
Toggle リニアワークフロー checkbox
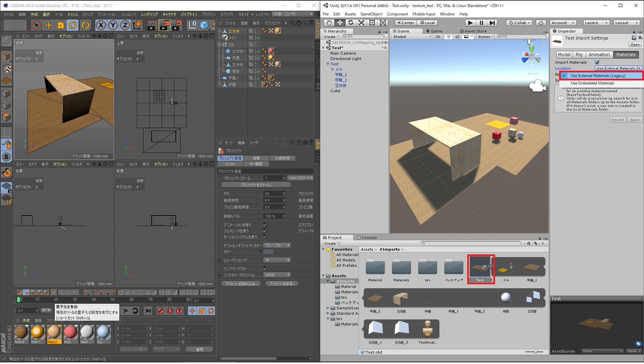tap(265, 269)
